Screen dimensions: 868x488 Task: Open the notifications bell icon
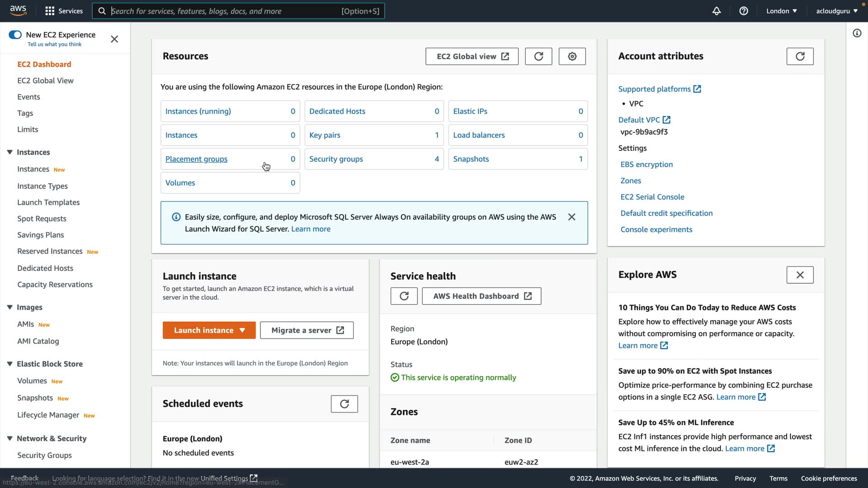(717, 11)
